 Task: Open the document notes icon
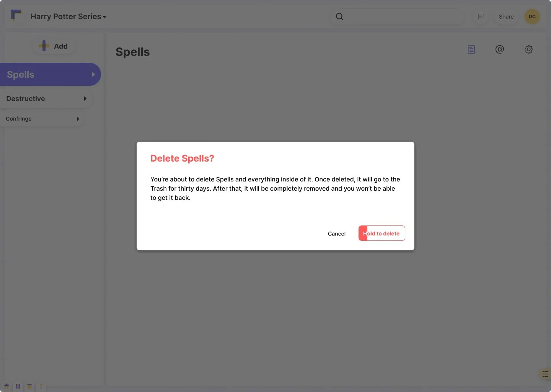[471, 49]
